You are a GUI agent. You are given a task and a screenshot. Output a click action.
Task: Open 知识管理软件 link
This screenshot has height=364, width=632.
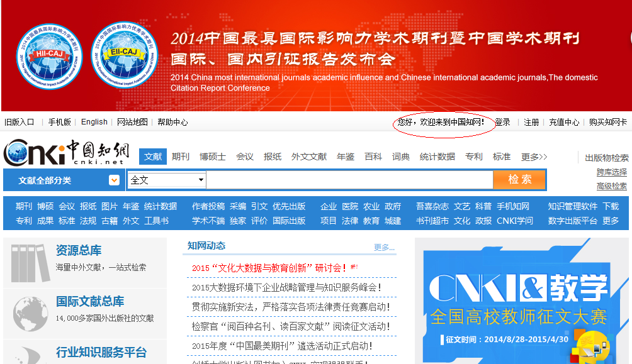tap(573, 207)
